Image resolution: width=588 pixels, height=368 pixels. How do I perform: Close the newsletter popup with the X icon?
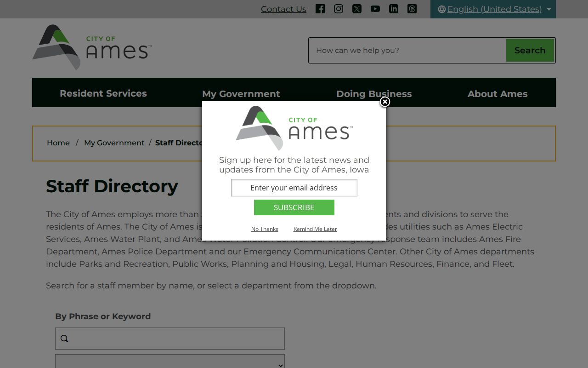click(385, 102)
